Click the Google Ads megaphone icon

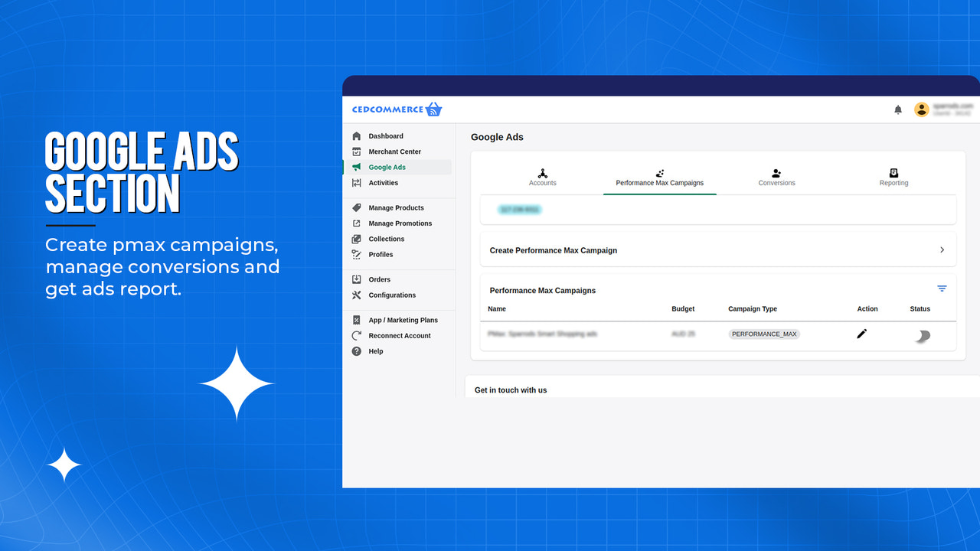click(x=357, y=167)
